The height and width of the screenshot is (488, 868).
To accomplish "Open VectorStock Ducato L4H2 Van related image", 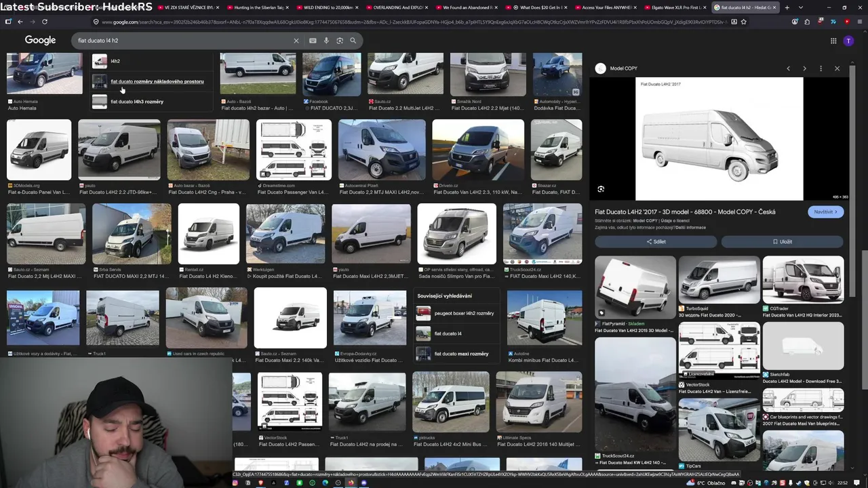I will coord(719,350).
